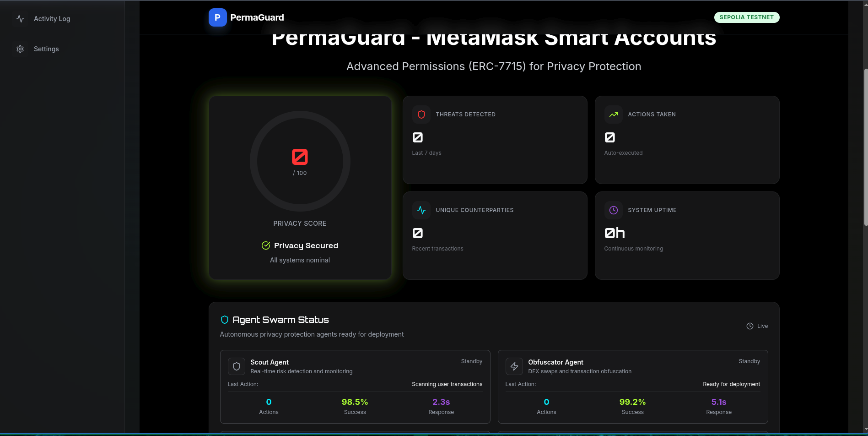Click the System Uptime clock icon

tap(614, 210)
